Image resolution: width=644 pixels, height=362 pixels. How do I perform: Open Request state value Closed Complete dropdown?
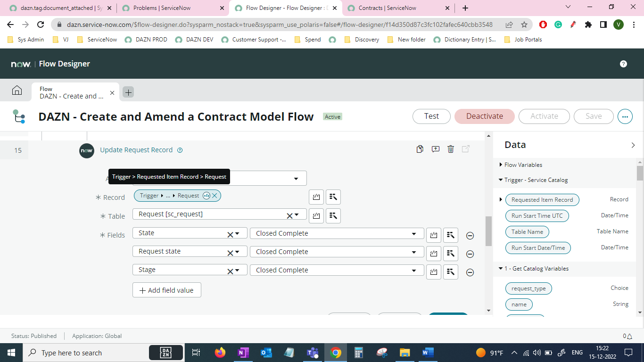click(x=337, y=252)
